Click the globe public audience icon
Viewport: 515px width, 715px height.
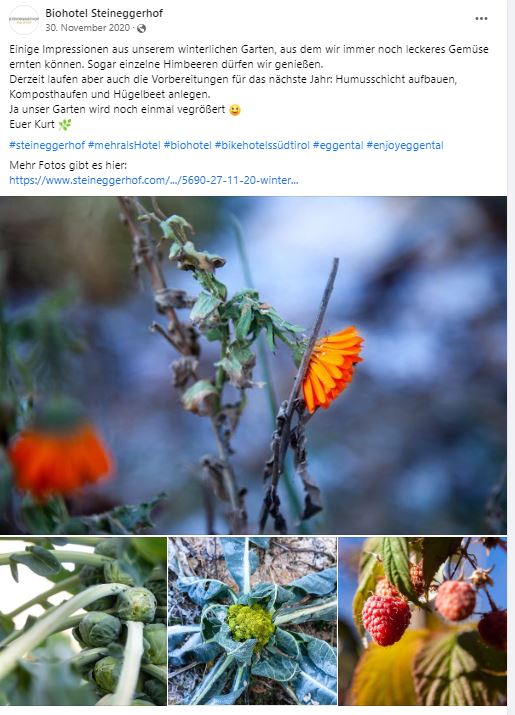141,28
